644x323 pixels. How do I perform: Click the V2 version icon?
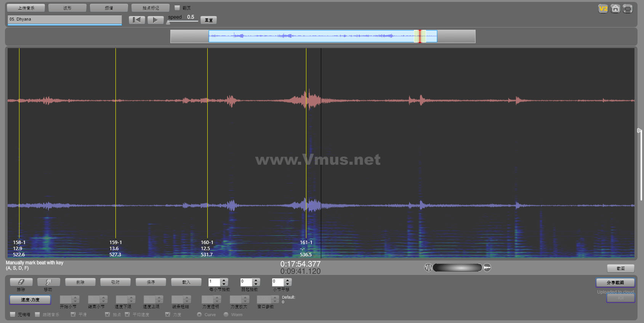(x=603, y=9)
